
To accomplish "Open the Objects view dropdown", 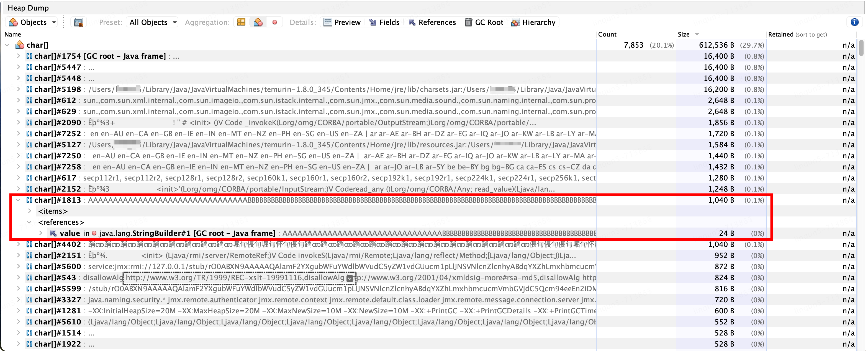I will pos(33,22).
